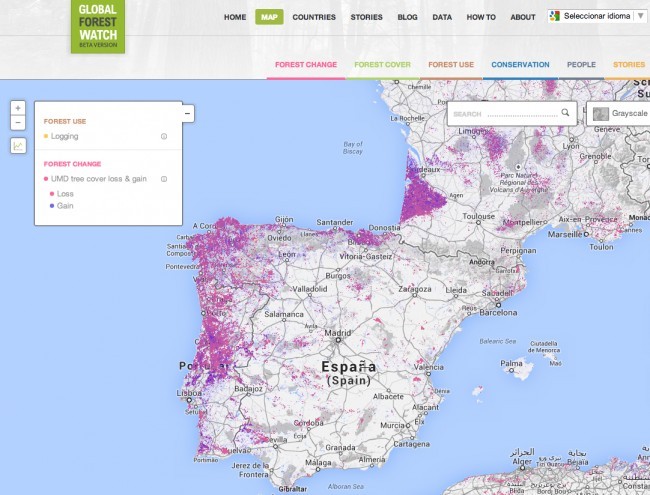Open the orange Stories layers tab

(x=629, y=65)
